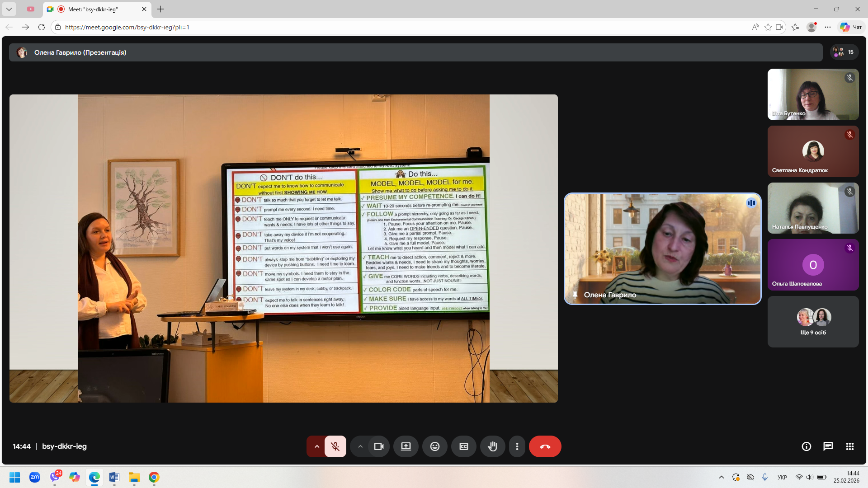The width and height of the screenshot is (868, 488).
Task: Open the meeting chat panel
Action: (828, 446)
